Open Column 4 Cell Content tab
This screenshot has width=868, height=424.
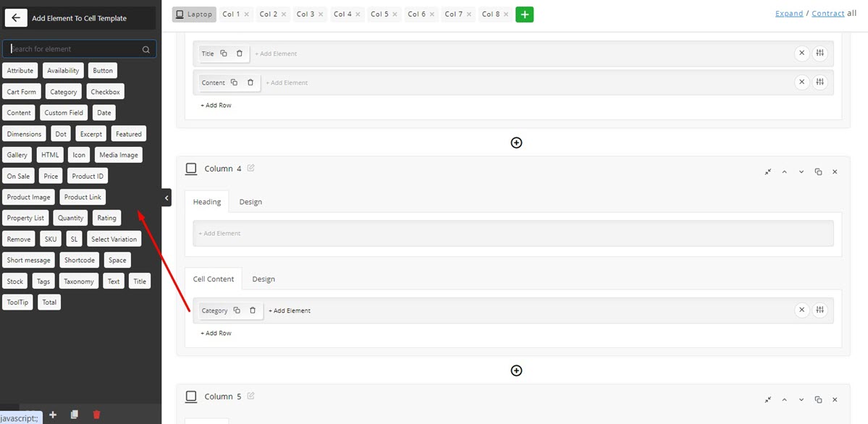214,279
